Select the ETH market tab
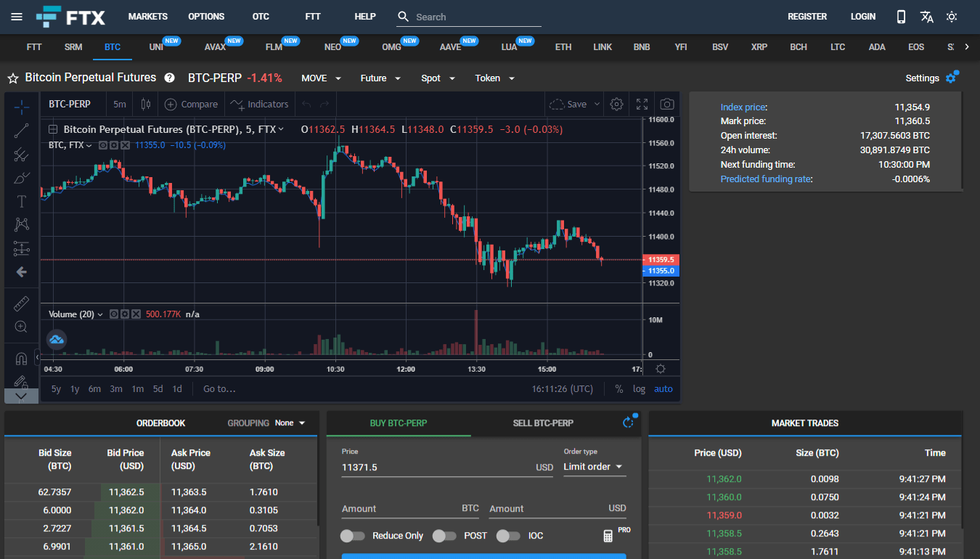 (x=563, y=47)
